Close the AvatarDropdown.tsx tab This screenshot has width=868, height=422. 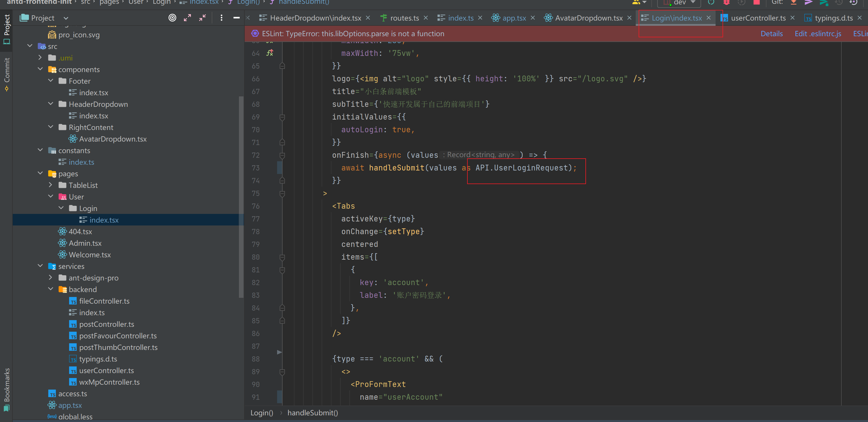click(x=629, y=18)
